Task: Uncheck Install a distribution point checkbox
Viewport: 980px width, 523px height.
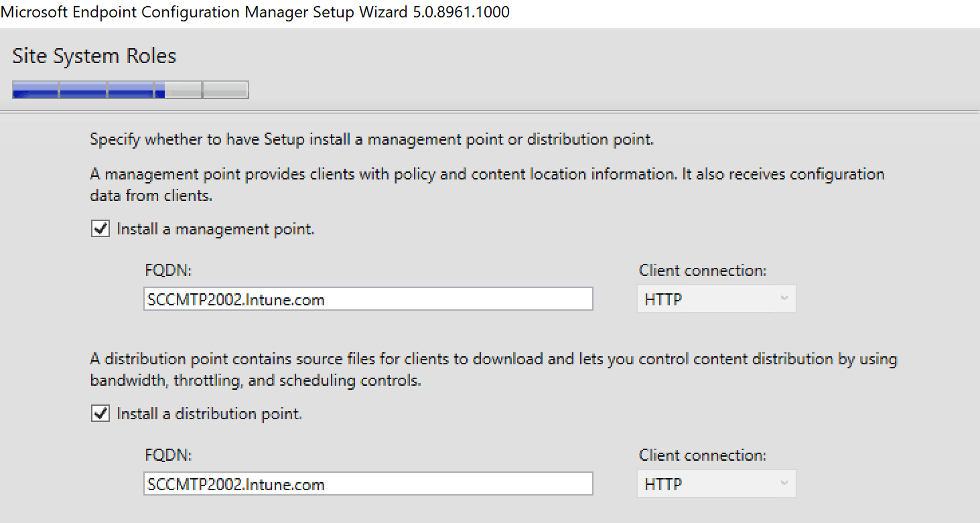Action: (x=100, y=414)
